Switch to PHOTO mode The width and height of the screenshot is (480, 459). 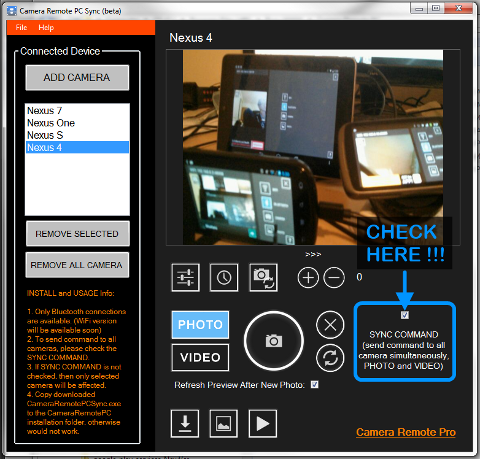pyautogui.click(x=200, y=325)
